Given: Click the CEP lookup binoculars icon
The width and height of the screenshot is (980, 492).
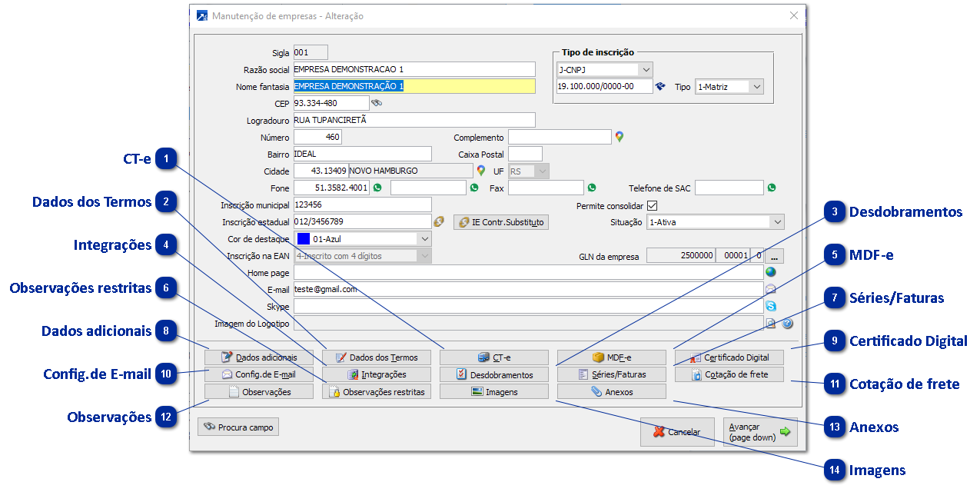Looking at the screenshot, I should (x=377, y=103).
